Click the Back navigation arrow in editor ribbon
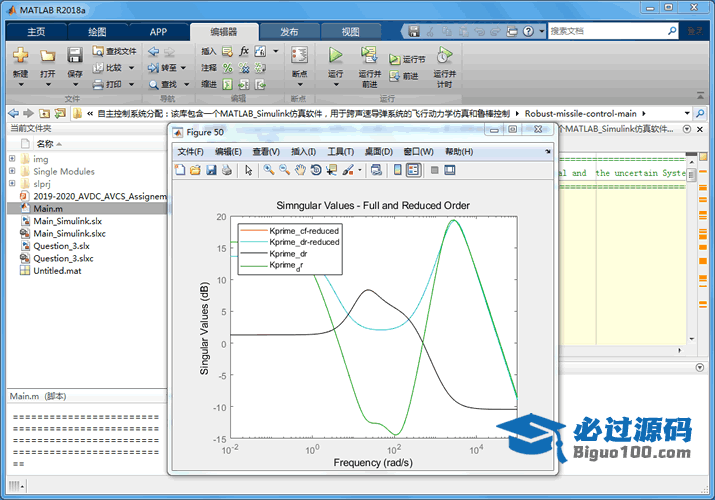Viewport: 715px width, 500px height. (154, 52)
